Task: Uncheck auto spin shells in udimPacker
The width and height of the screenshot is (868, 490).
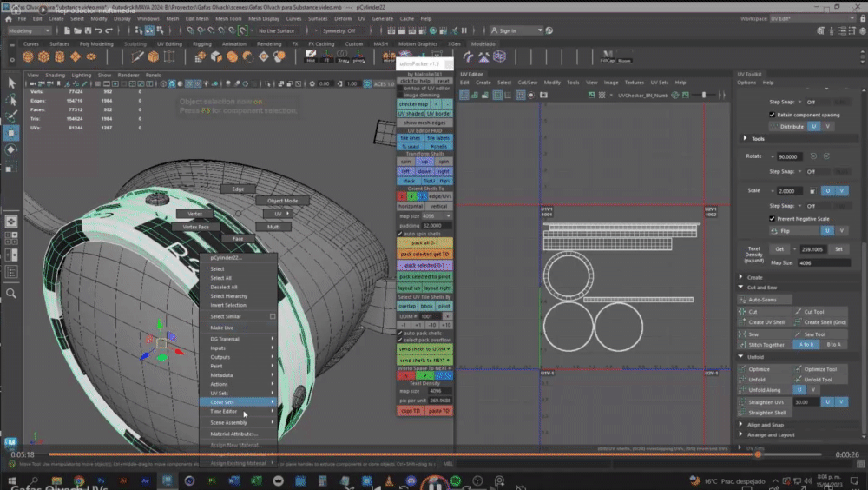Action: click(x=400, y=235)
